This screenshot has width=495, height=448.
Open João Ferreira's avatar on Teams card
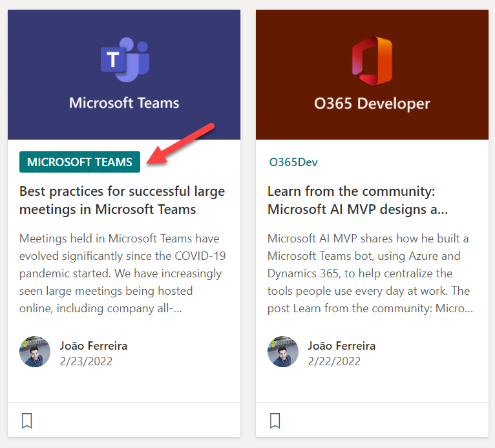(x=35, y=352)
